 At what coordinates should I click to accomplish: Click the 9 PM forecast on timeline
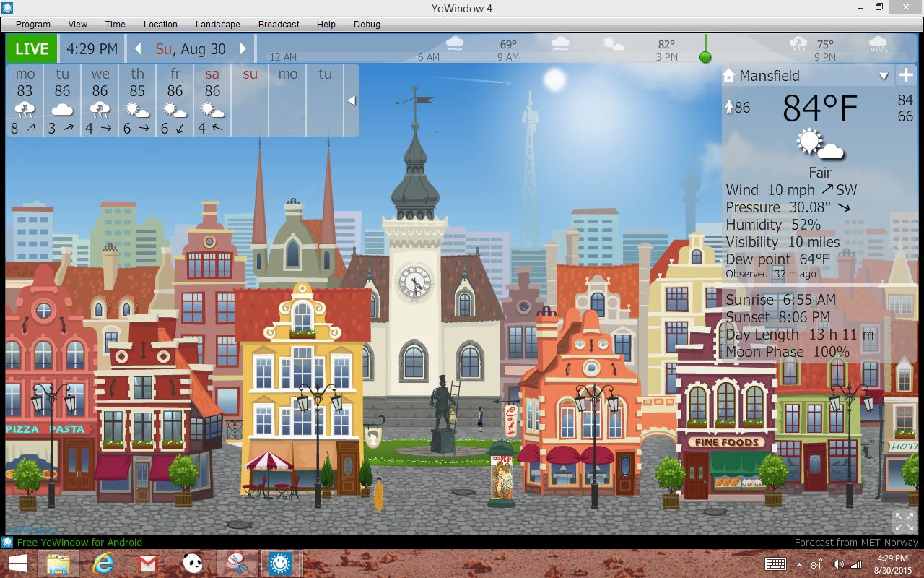tap(824, 50)
